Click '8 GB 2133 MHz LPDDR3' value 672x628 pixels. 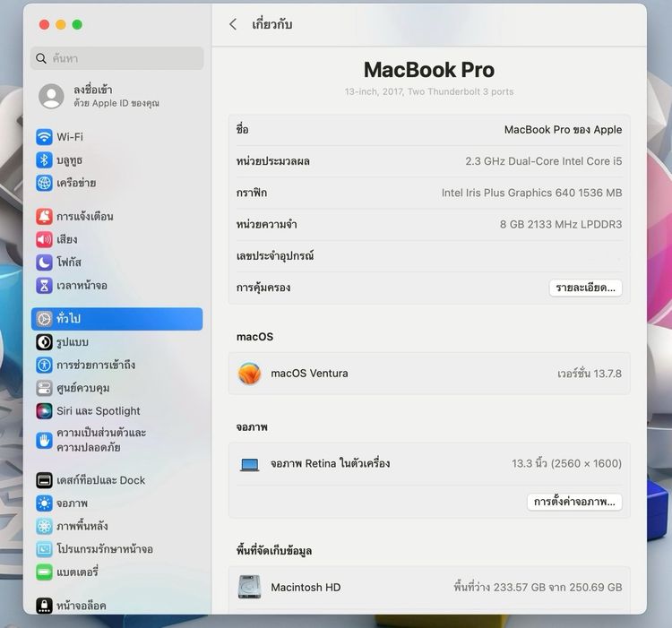pos(561,224)
